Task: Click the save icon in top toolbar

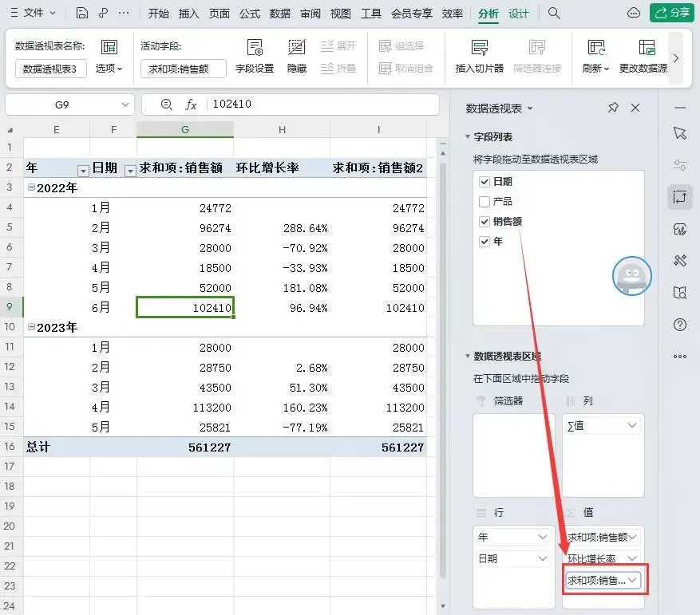Action: (82, 13)
